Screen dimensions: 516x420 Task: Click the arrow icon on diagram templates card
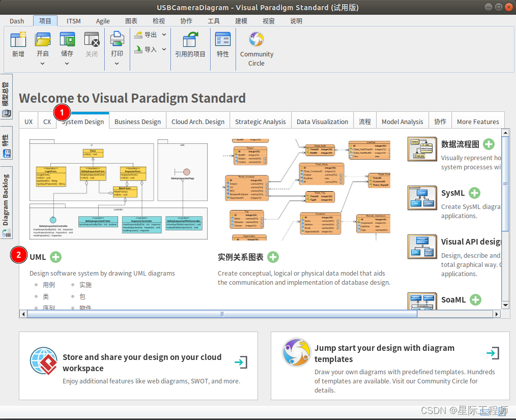(493, 353)
